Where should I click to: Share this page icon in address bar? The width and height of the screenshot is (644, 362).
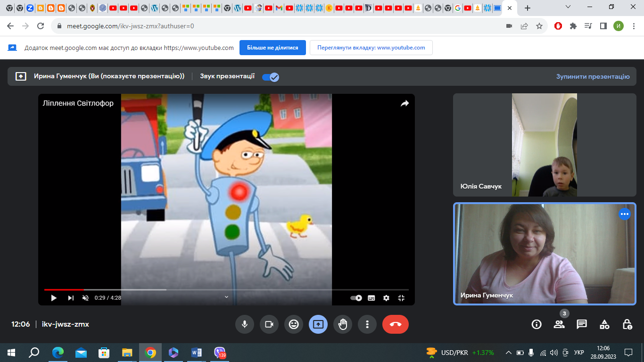pos(524,26)
